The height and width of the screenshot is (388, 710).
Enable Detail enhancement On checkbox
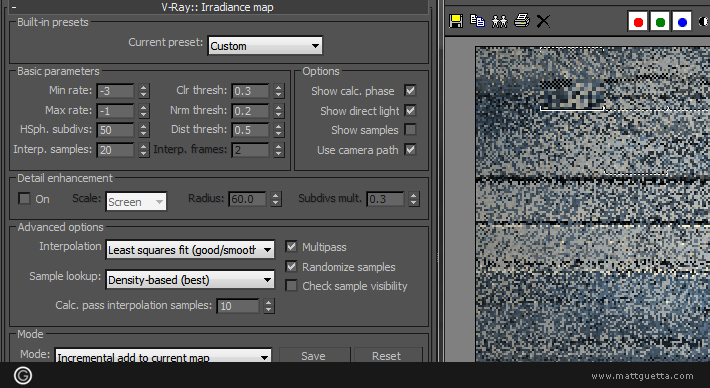24,198
